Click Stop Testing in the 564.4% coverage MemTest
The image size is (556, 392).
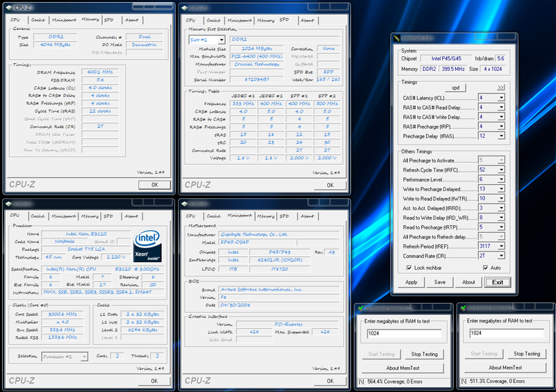[x=425, y=354]
